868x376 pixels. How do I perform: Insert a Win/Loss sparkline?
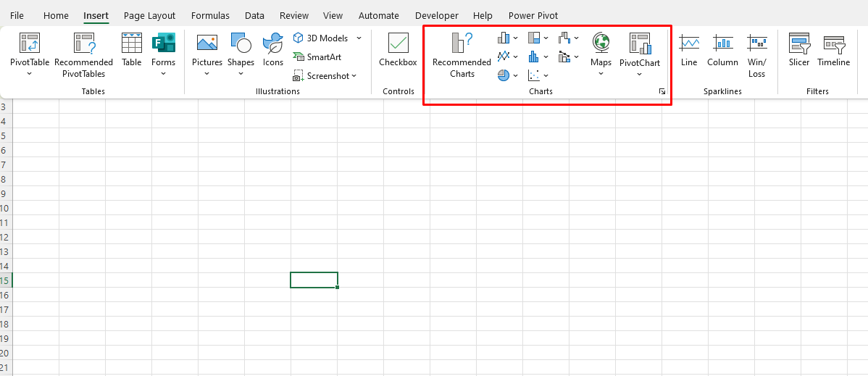click(x=756, y=55)
